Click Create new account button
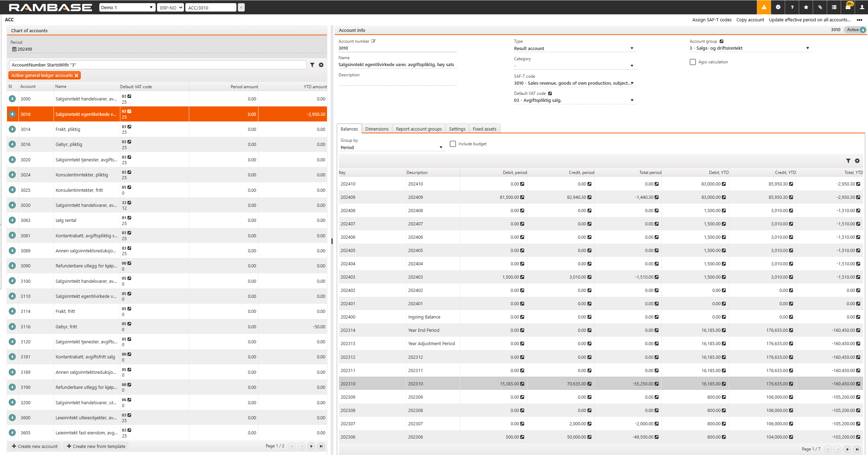 (35, 446)
